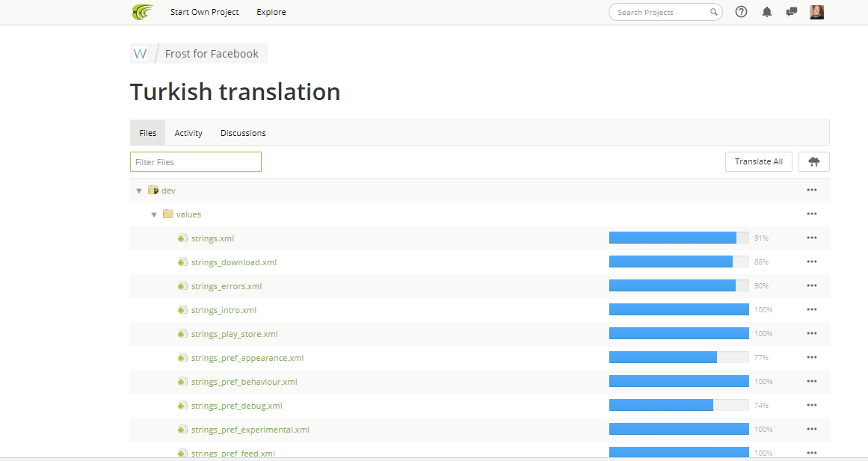Click the 74% progress label
This screenshot has height=461, width=868.
click(761, 406)
